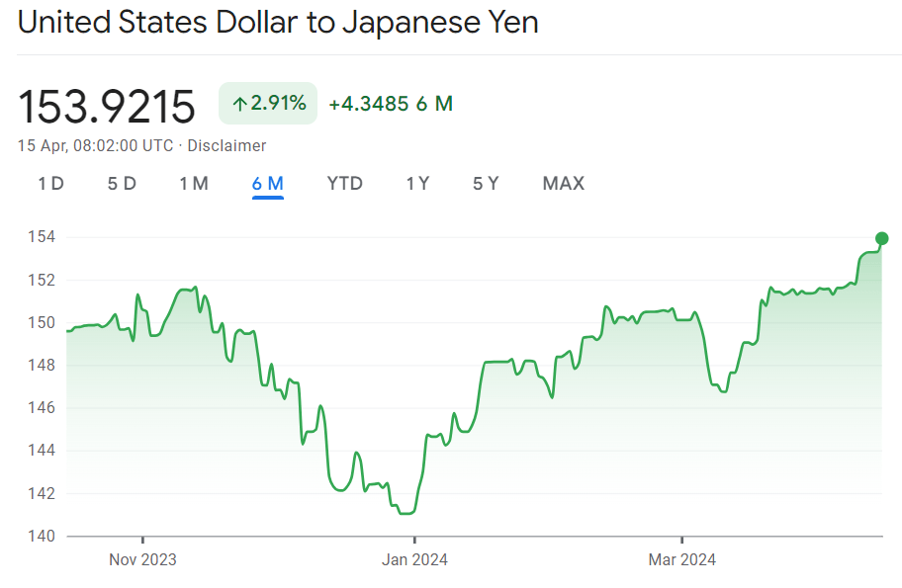Select the 1 D time range tab
The height and width of the screenshot is (588, 902).
(x=50, y=184)
